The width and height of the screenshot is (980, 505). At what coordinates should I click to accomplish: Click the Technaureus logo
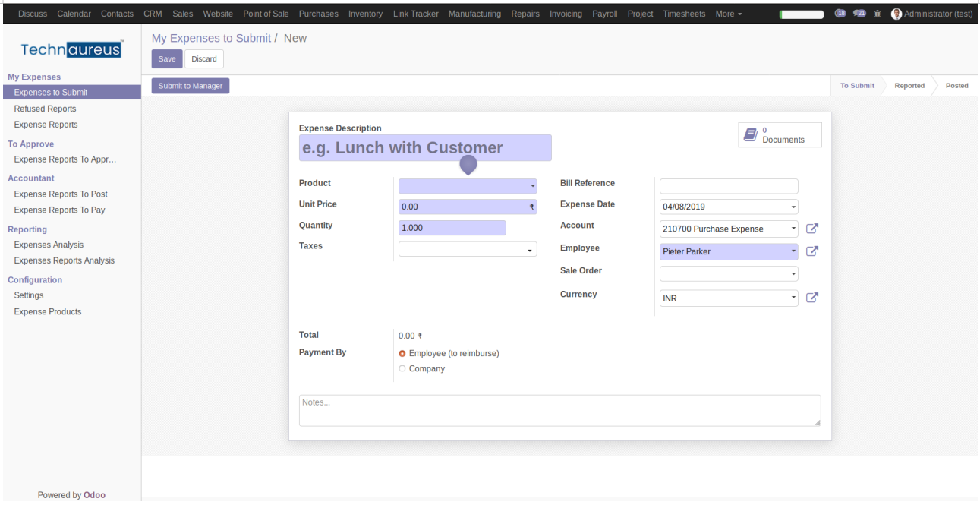pos(71,50)
